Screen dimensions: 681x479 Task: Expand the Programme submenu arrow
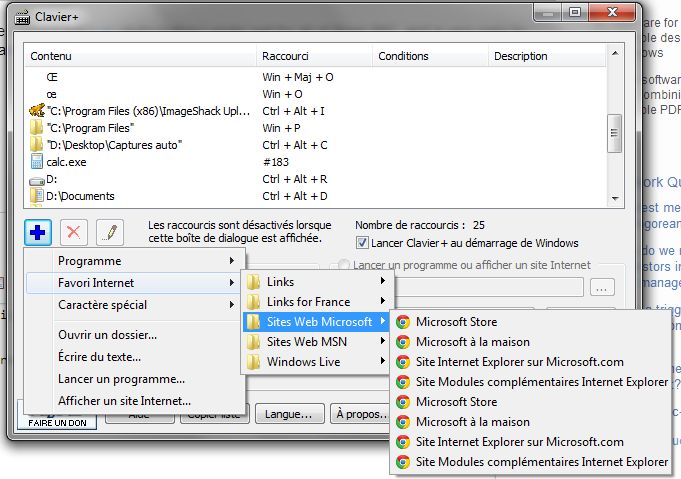pyautogui.click(x=232, y=261)
